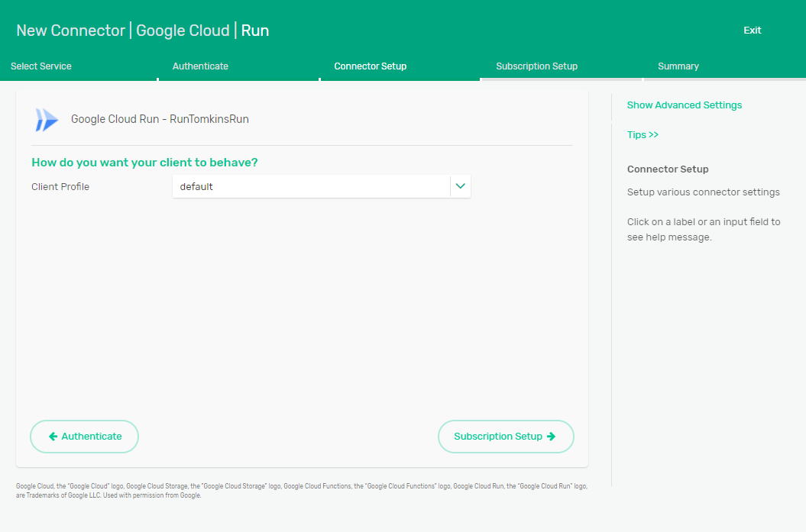The width and height of the screenshot is (806, 532).
Task: Click the left arrow icon on Authenticate button
Action: pos(53,437)
